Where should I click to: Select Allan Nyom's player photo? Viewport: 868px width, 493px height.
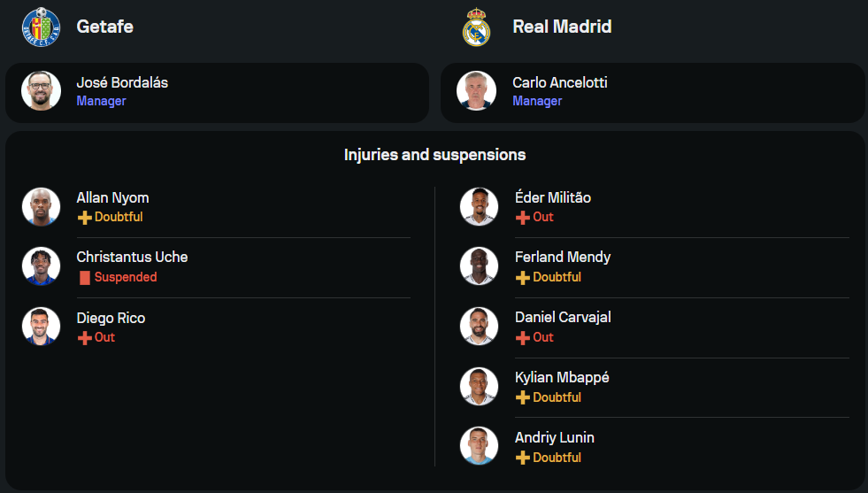[x=41, y=206]
